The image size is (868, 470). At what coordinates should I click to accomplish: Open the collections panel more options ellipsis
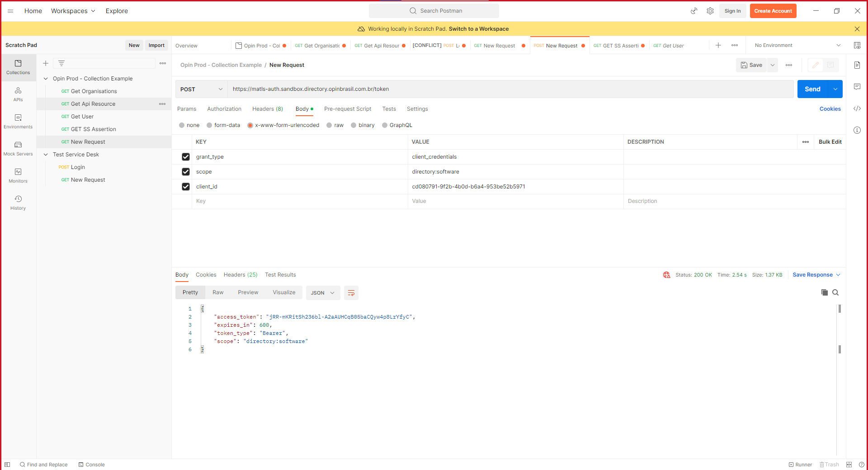pos(163,63)
